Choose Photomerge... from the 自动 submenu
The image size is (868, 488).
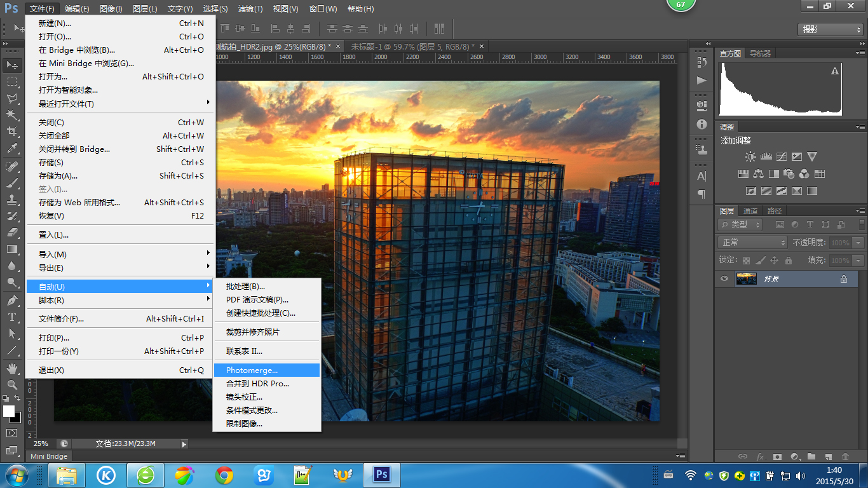pyautogui.click(x=266, y=370)
